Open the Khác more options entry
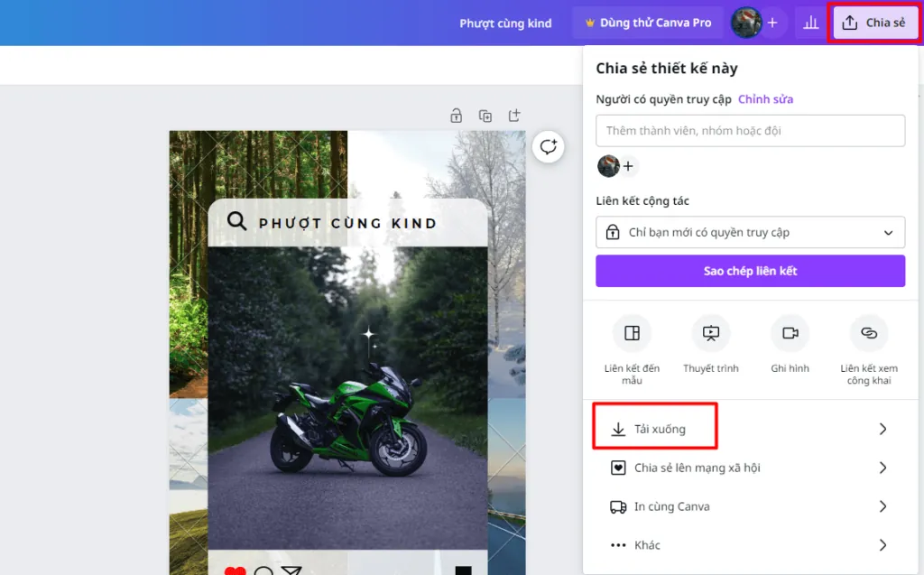This screenshot has height=575, width=924. [x=750, y=545]
